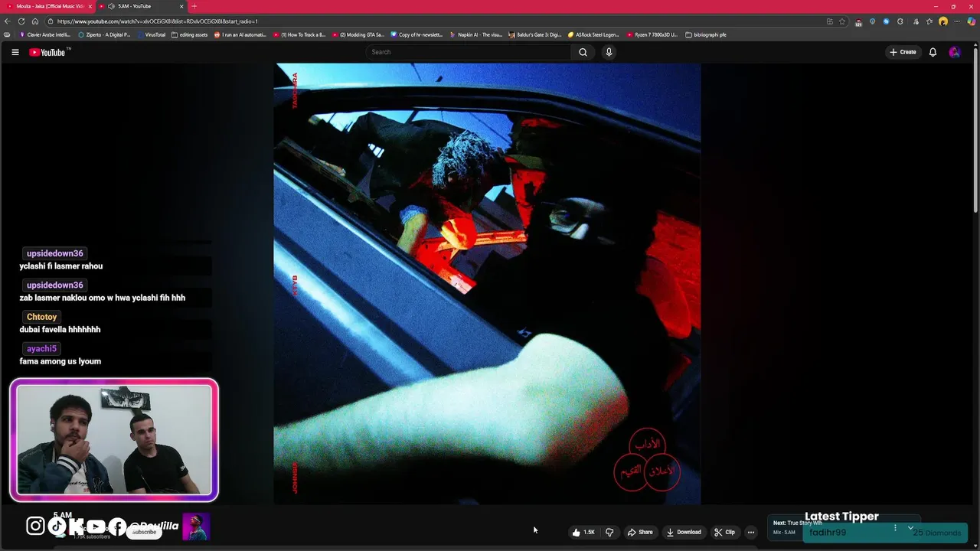This screenshot has width=980, height=551.
Task: Open the YouTube notifications bell
Action: [933, 52]
